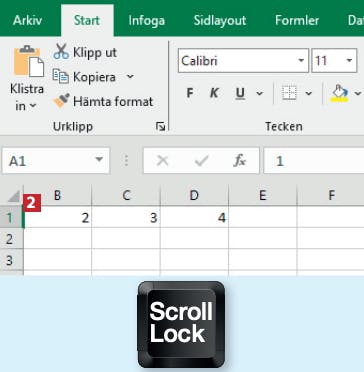The image size is (364, 372).
Task: Select cell C1 containing 3
Action: click(126, 217)
